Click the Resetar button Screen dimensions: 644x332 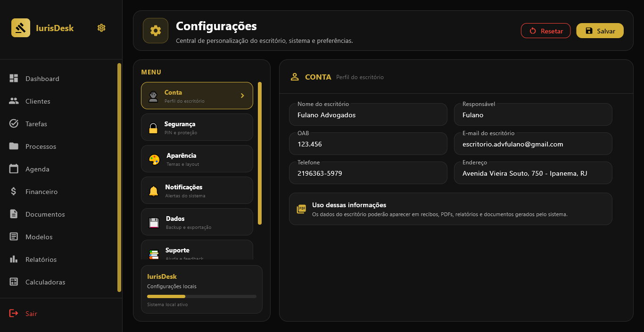click(546, 31)
